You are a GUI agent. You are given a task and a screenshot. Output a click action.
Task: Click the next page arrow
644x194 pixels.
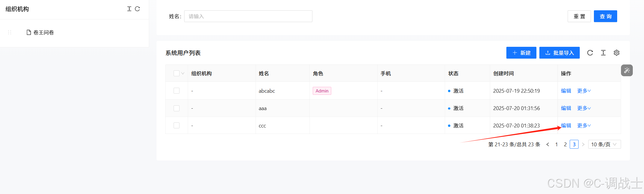click(x=583, y=144)
